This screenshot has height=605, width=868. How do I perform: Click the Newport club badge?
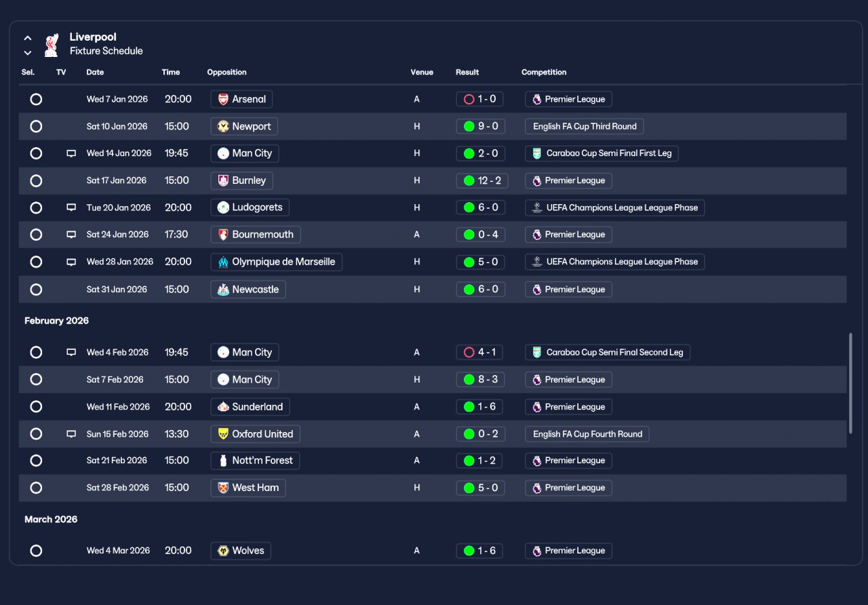[223, 126]
